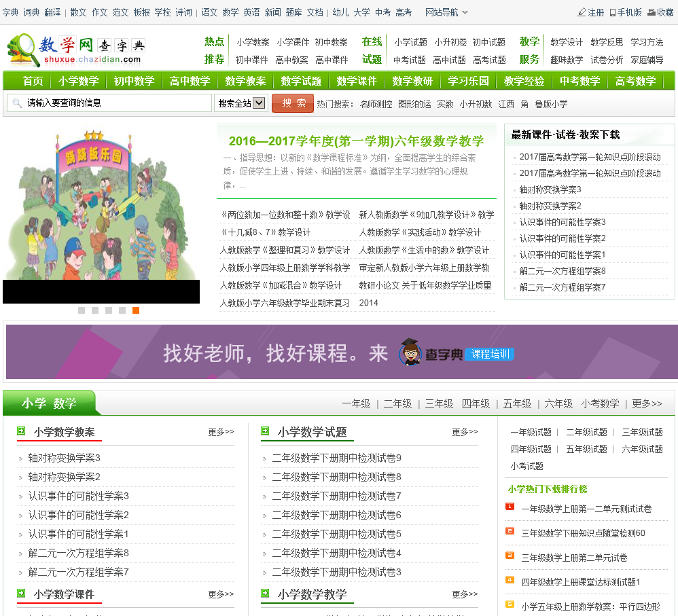Click the rank 3 badge in download ranking
Screen dimensions: 678x616
[510, 555]
